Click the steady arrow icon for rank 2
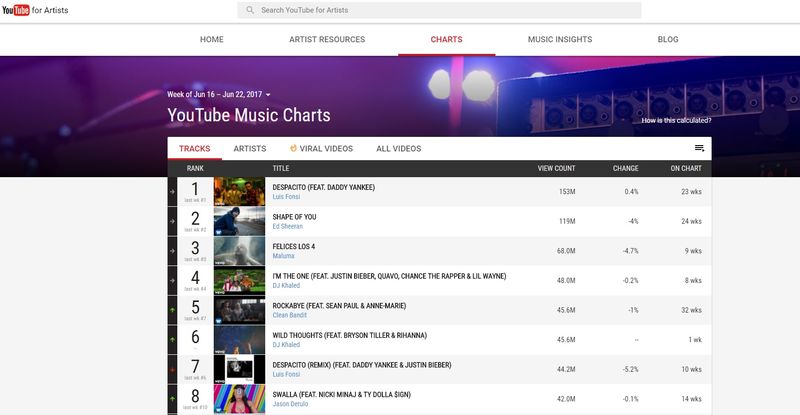This screenshot has width=800, height=415. coord(172,222)
